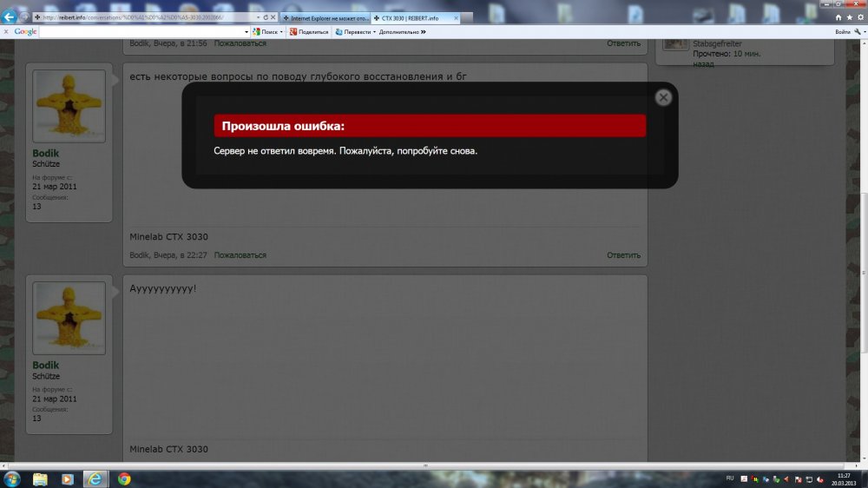This screenshot has width=868, height=488.
Task: Click the Google toolbar settings wrench icon
Action: (858, 31)
